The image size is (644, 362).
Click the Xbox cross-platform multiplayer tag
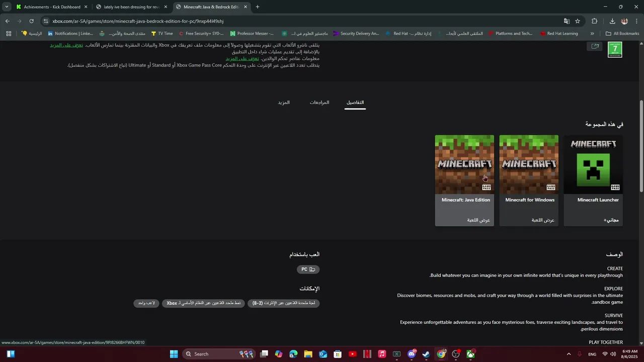tap(203, 303)
